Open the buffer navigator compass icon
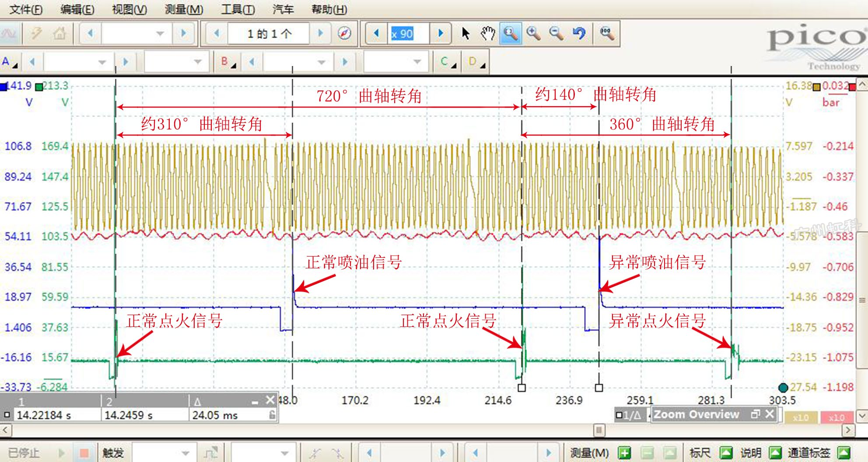 tap(344, 33)
